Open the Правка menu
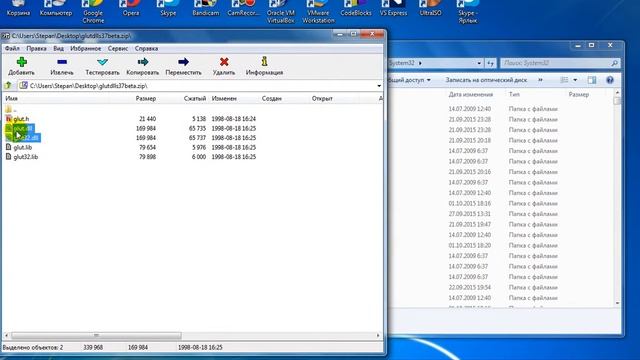Screen dimensions: 640x360 click(x=36, y=49)
